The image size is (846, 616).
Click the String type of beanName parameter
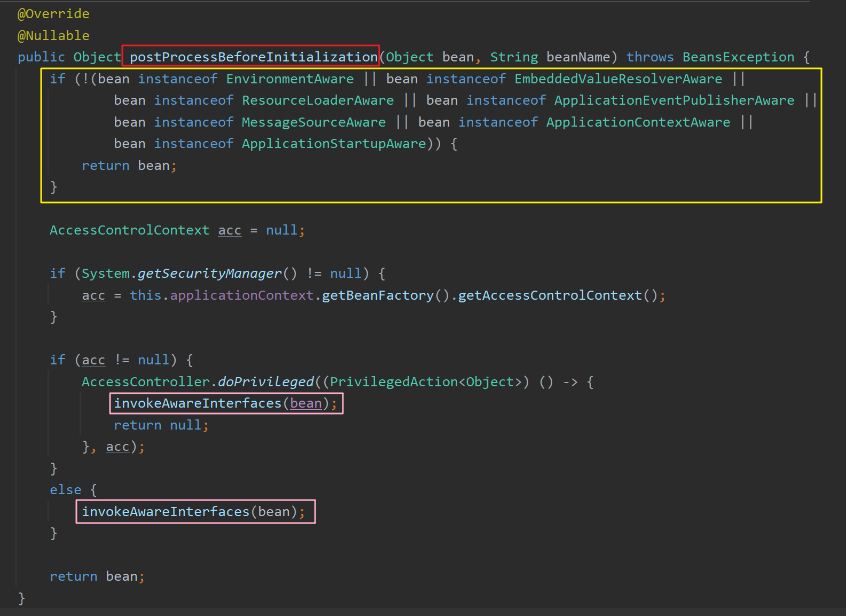[x=514, y=57]
